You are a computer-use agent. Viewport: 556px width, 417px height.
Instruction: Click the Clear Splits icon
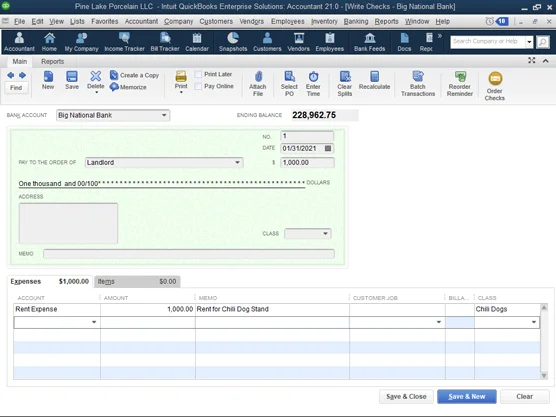pos(345,77)
